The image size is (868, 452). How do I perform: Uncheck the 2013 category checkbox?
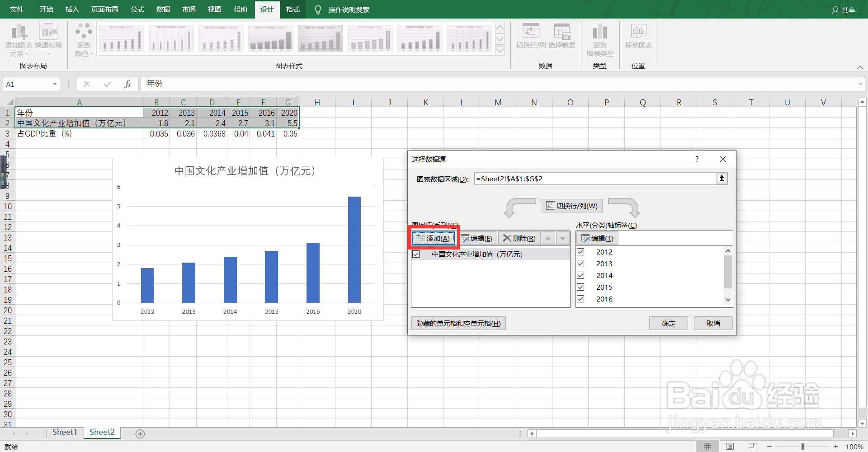[581, 264]
